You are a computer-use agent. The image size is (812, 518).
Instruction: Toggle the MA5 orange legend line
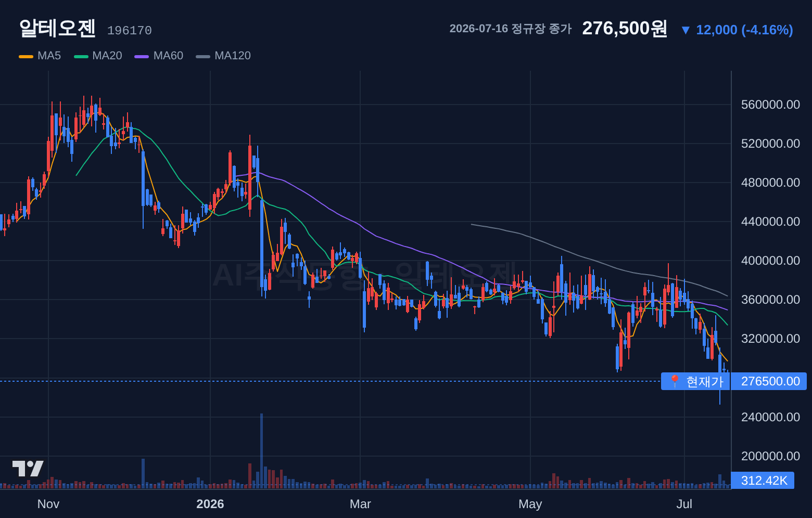(x=26, y=56)
